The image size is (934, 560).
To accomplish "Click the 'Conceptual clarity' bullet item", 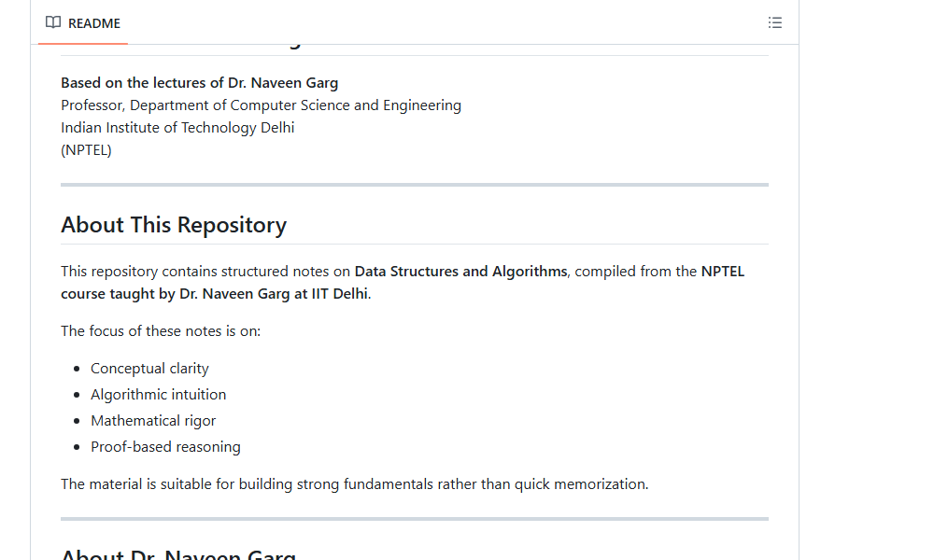I will click(149, 369).
